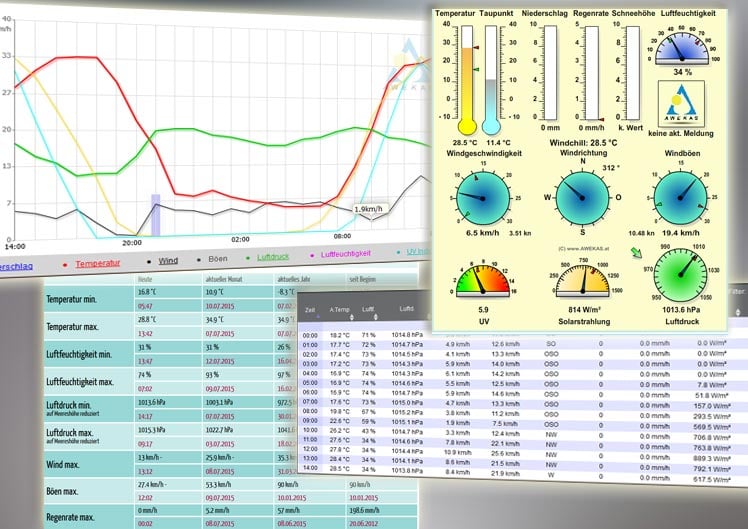Click the Luftfeuchtigkeit max. row label
The width and height of the screenshot is (748, 529).
pyautogui.click(x=80, y=382)
